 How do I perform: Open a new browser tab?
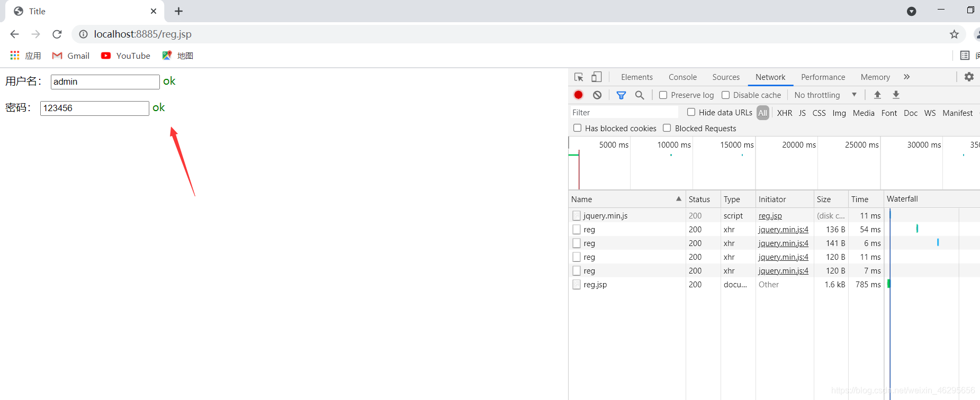click(x=179, y=11)
